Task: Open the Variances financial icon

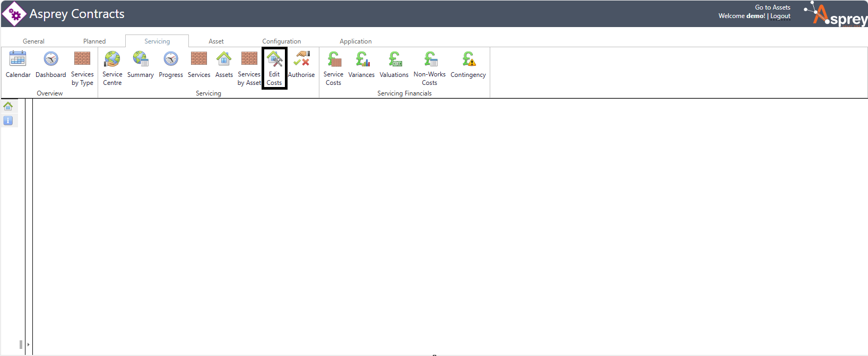Action: (361, 59)
